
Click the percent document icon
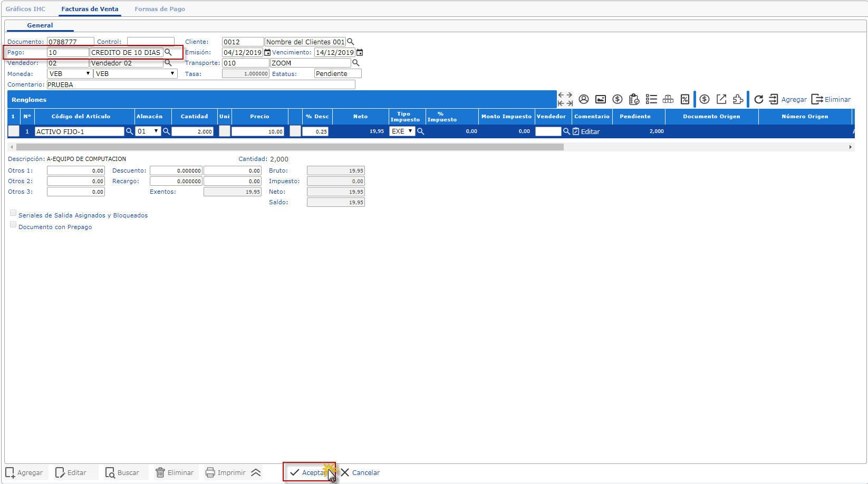[685, 99]
